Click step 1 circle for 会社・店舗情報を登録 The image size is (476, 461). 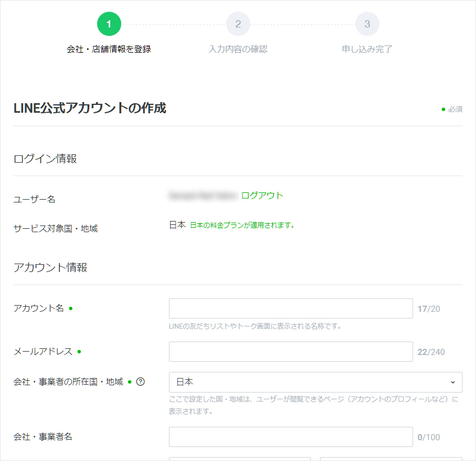coord(109,24)
